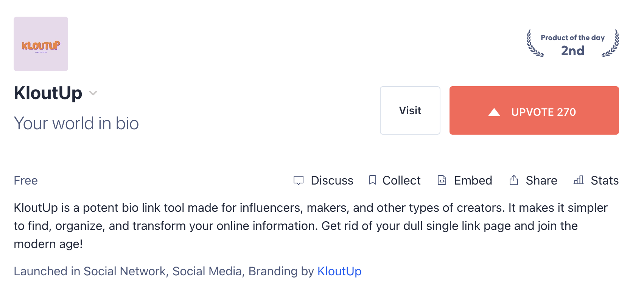The width and height of the screenshot is (644, 298).
Task: Click the Collect bookmark icon
Action: coord(373,180)
